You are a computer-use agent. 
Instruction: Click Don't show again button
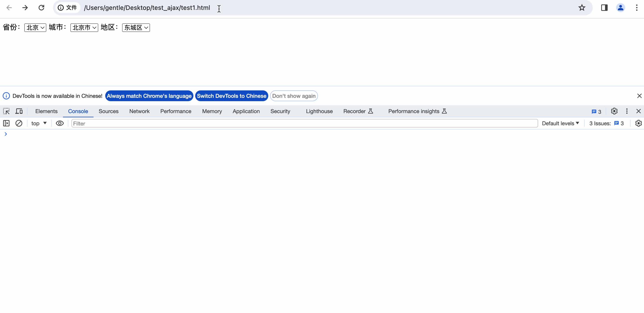(x=294, y=96)
